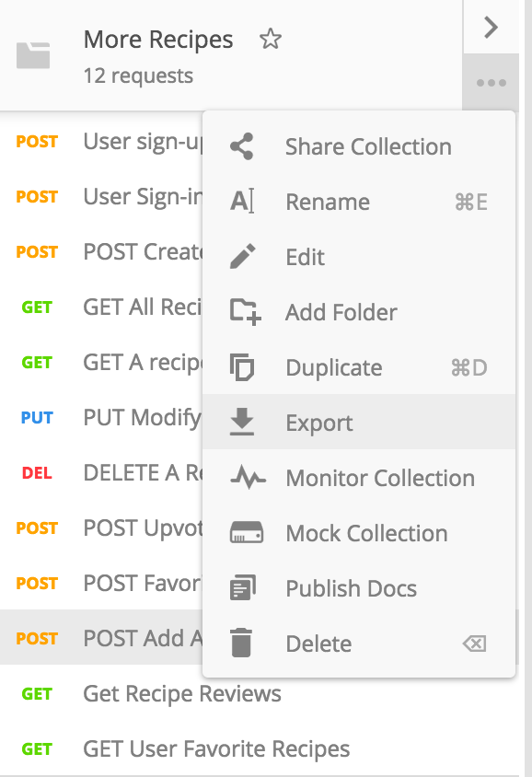Choose Publish Docs from the menu
Screen dimensions: 532x777
[350, 587]
